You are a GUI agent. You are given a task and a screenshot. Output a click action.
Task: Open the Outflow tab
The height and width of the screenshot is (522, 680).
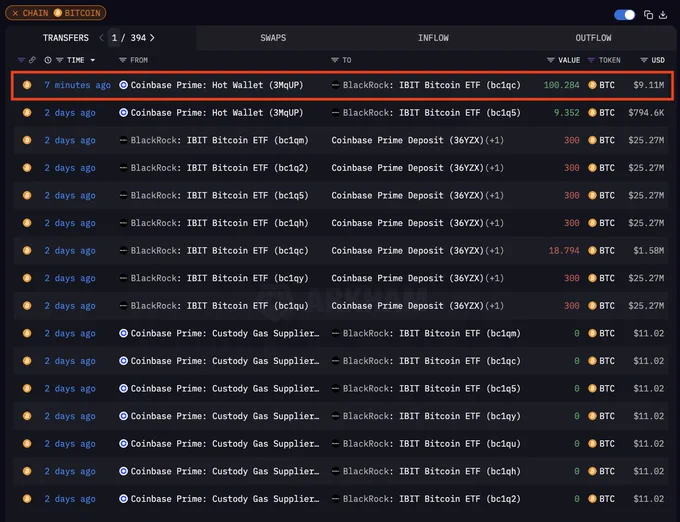tap(593, 38)
